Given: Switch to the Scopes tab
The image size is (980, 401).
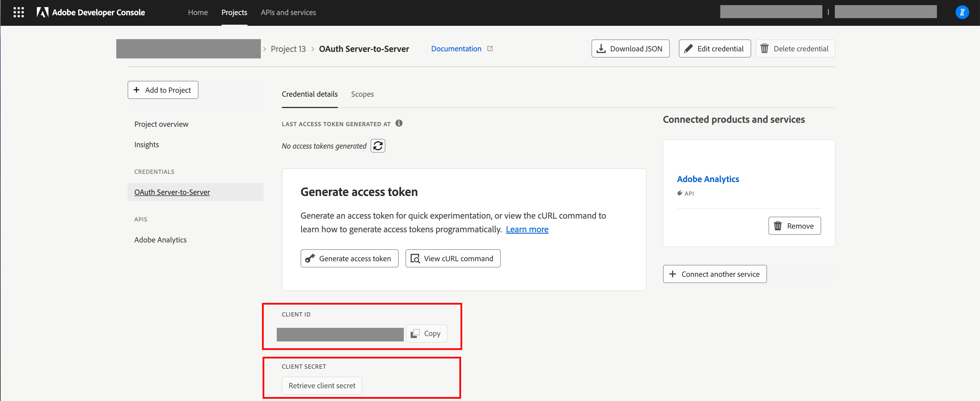Looking at the screenshot, I should coord(362,94).
